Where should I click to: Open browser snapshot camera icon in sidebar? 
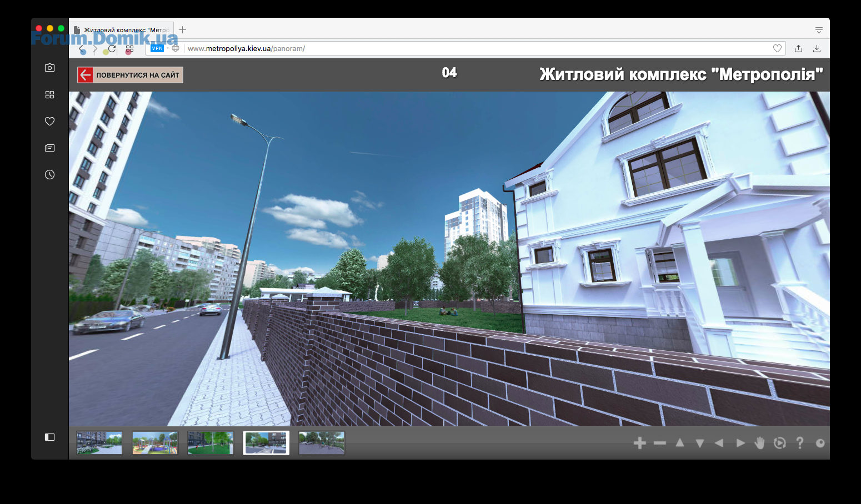pos(49,68)
